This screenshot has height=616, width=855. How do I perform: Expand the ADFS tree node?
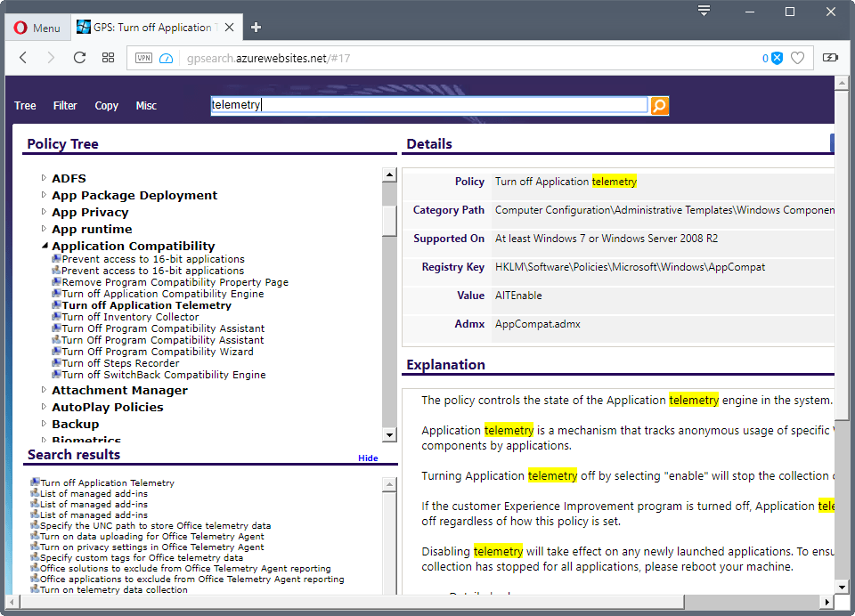point(45,178)
